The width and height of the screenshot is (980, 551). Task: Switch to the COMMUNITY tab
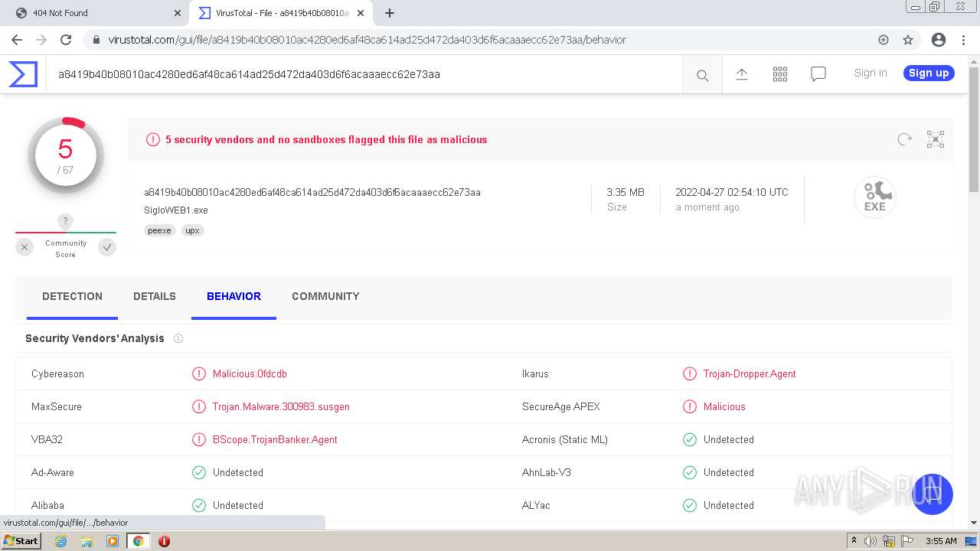[x=325, y=296]
